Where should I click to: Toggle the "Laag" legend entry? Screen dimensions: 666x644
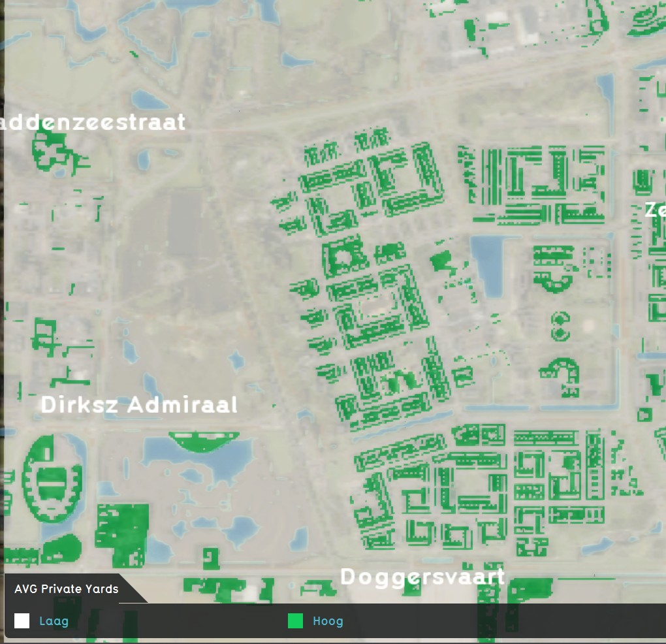(54, 621)
